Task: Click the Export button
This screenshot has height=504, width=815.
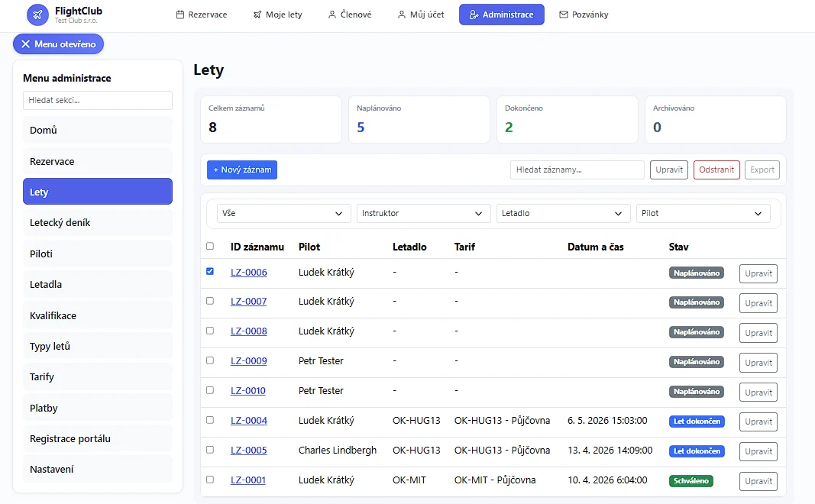Action: click(x=762, y=170)
